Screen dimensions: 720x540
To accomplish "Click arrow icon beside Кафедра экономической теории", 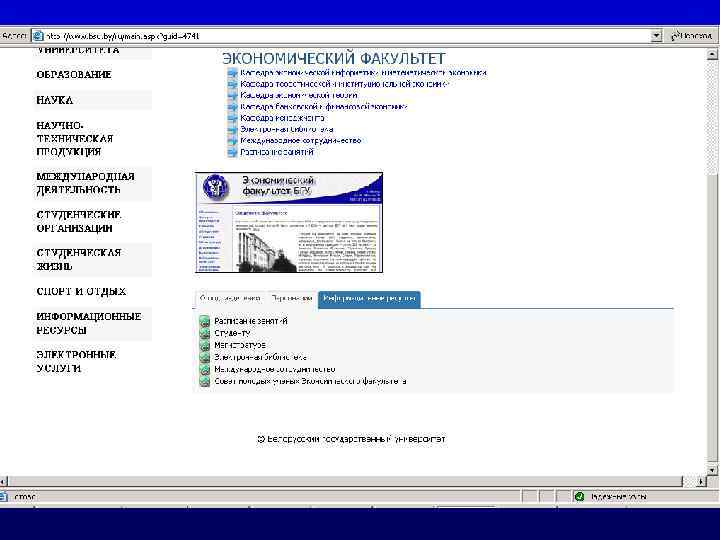I will [232, 96].
